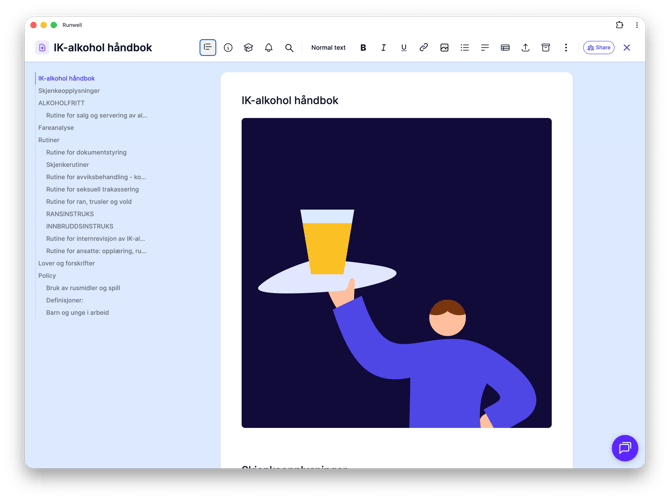
Task: Jump to Skjenkeopplysninger section
Action: point(69,91)
